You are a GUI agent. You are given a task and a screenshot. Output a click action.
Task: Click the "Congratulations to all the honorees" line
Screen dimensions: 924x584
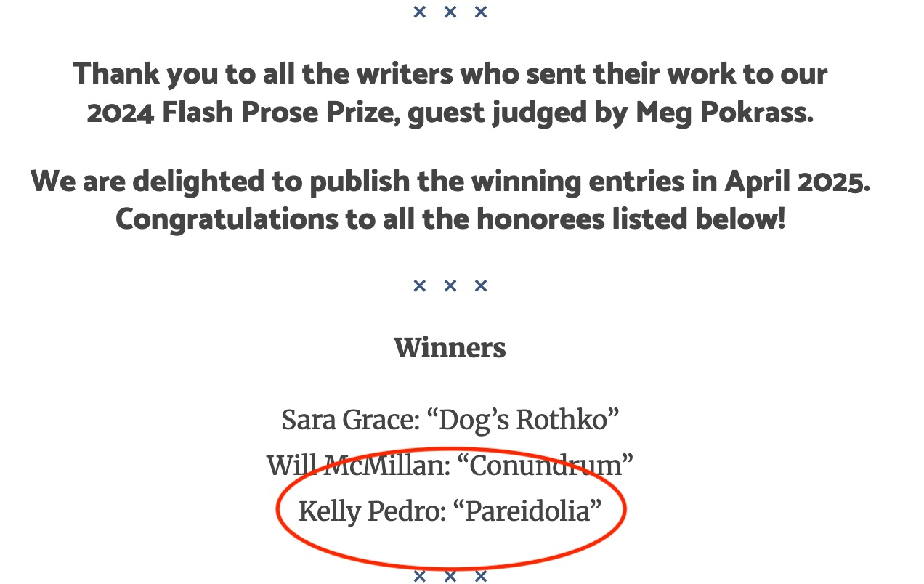450,219
